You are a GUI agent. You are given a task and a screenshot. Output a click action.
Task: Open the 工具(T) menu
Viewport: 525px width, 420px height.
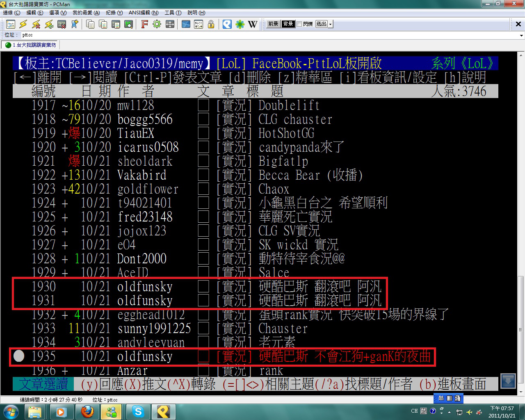(x=173, y=13)
